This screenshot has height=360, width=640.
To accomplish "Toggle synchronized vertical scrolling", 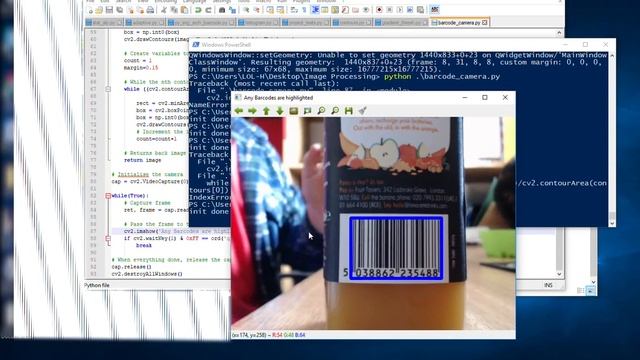I will [x=269, y=10].
